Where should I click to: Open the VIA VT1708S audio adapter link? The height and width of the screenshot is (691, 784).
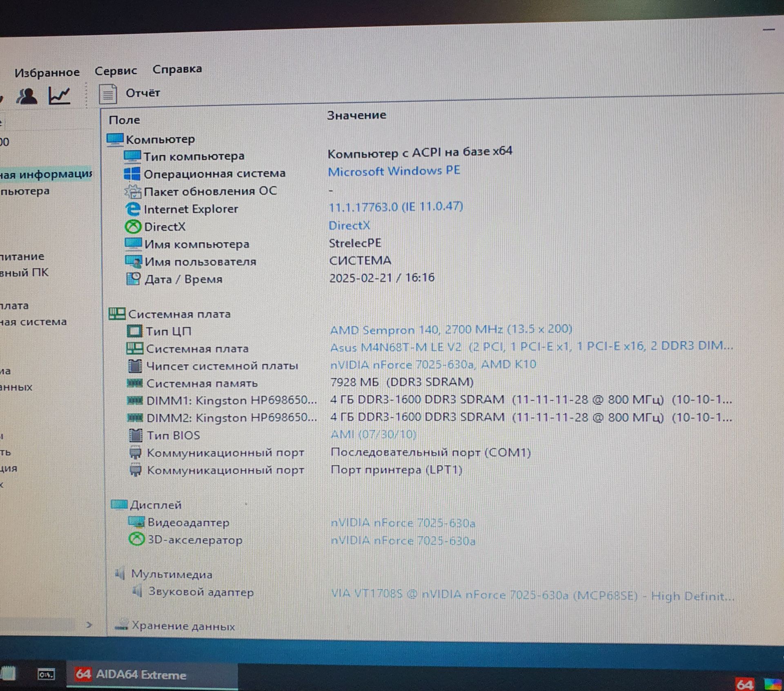tap(532, 595)
